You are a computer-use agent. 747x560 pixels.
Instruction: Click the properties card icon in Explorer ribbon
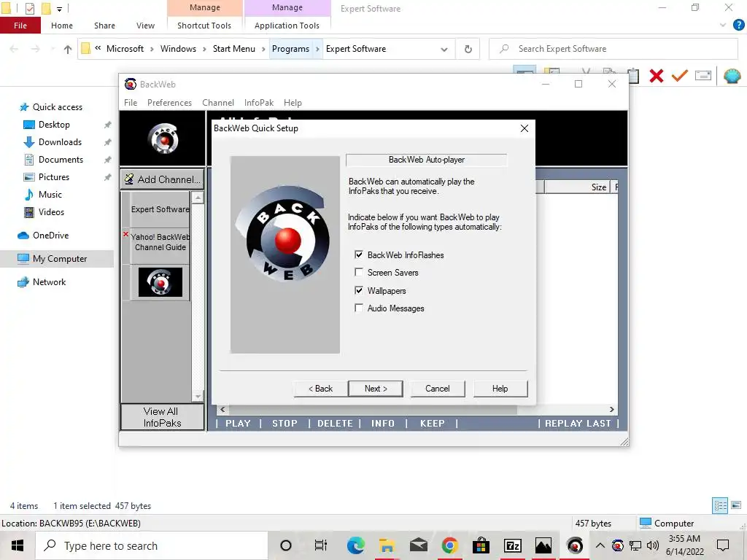(703, 75)
